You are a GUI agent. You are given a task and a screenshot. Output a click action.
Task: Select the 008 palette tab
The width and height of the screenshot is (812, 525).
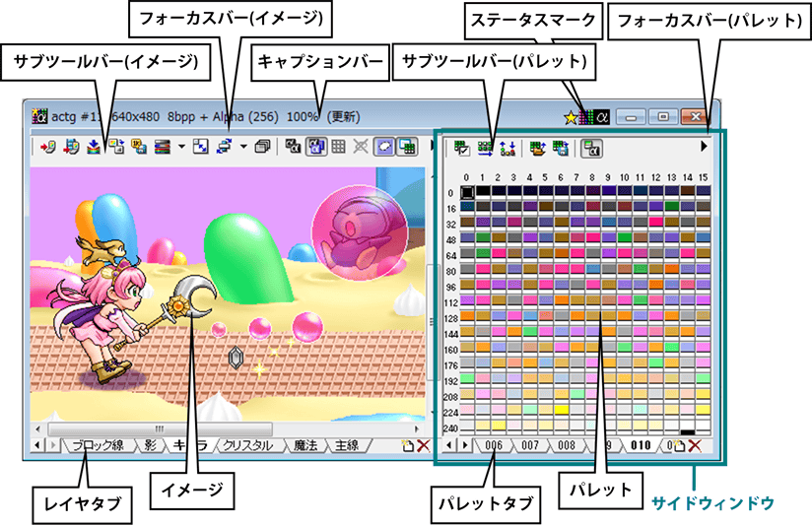[x=566, y=445]
